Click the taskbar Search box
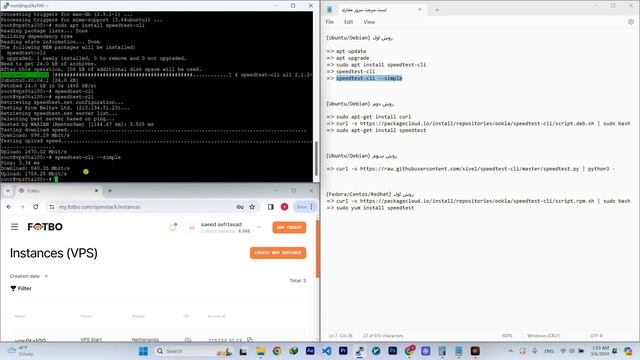Viewport: 640px width, 360px height. (x=193, y=351)
